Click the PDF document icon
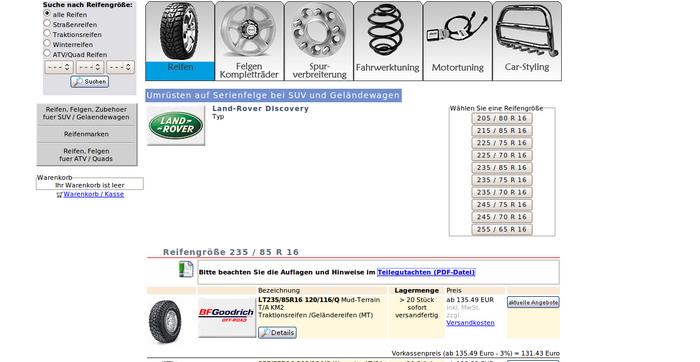The image size is (700, 362). point(186,269)
